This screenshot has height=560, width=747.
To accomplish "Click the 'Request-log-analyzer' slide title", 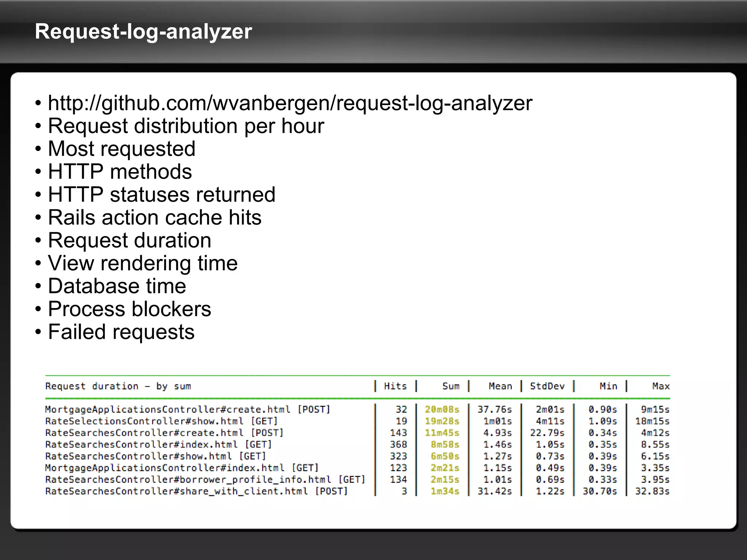I will tap(143, 31).
